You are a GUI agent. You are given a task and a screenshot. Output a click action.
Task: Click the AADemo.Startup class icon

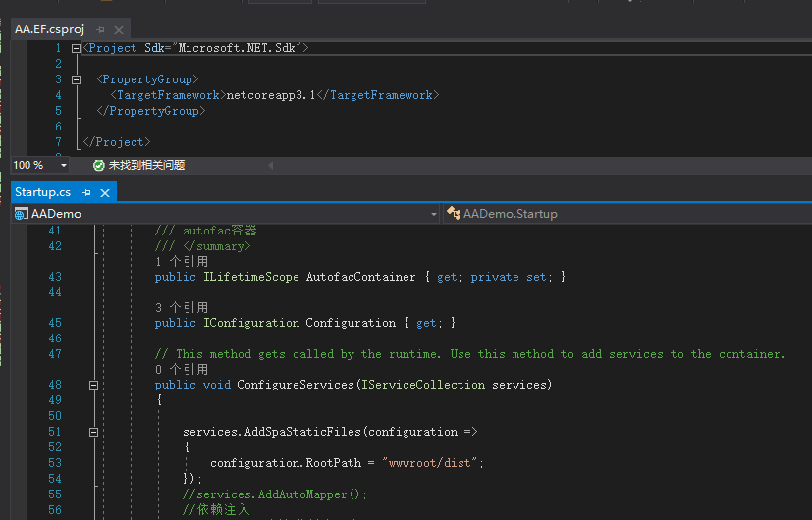coord(454,214)
